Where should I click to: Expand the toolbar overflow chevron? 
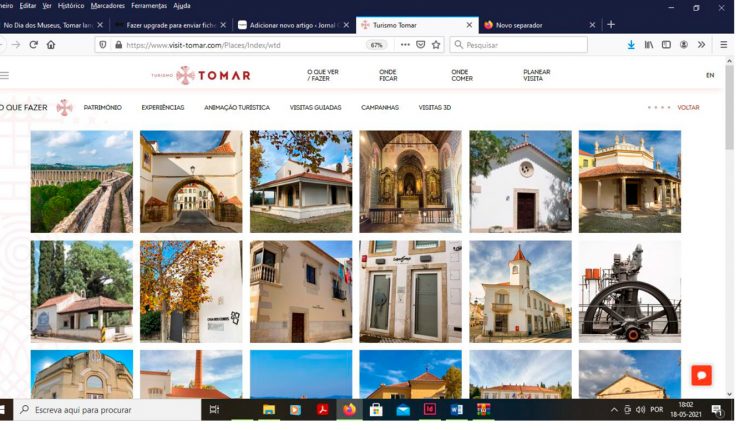tap(702, 45)
